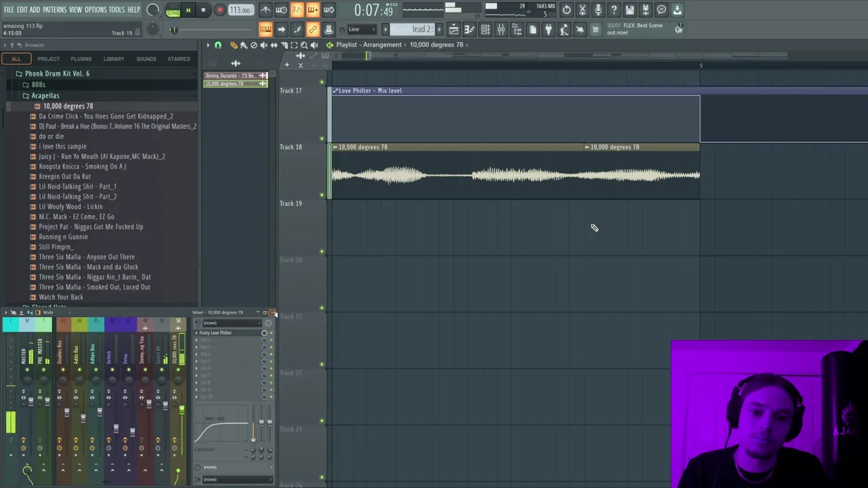Select the Slip tool in playlist
The height and width of the screenshot is (488, 868).
(x=274, y=45)
